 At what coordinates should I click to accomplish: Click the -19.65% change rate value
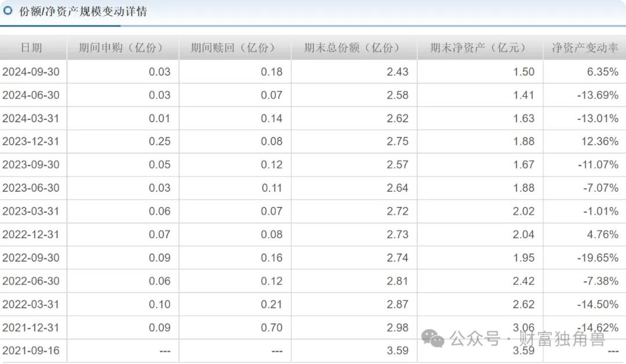(598, 258)
